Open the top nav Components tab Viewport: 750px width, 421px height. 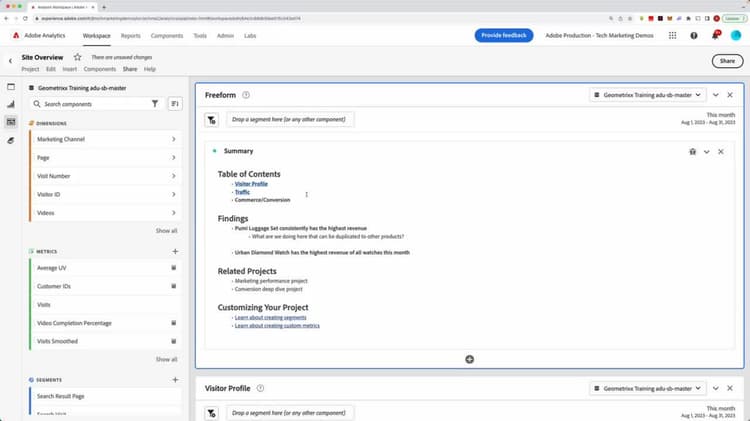click(167, 36)
